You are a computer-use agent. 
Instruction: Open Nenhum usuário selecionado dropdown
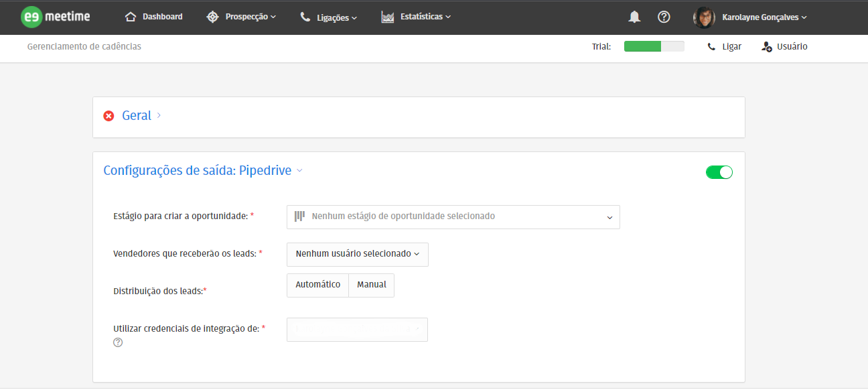click(357, 255)
